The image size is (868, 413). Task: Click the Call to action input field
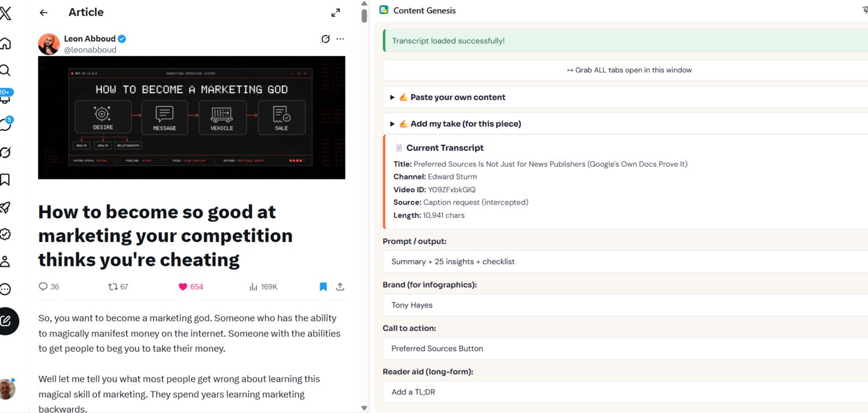point(625,349)
